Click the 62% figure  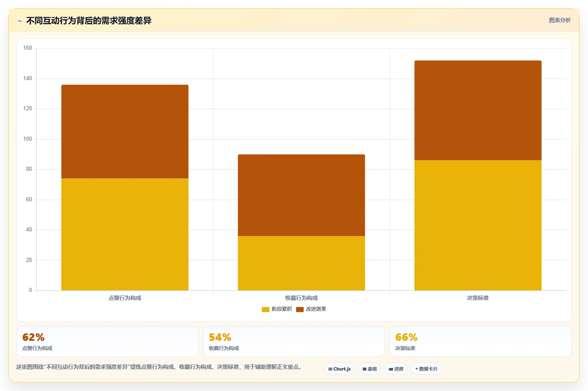pos(33,337)
